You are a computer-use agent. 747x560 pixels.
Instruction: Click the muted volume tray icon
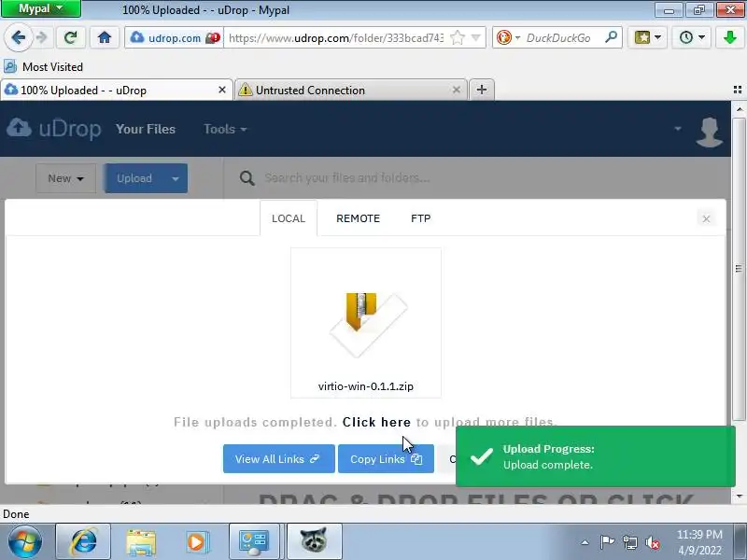pyautogui.click(x=652, y=542)
